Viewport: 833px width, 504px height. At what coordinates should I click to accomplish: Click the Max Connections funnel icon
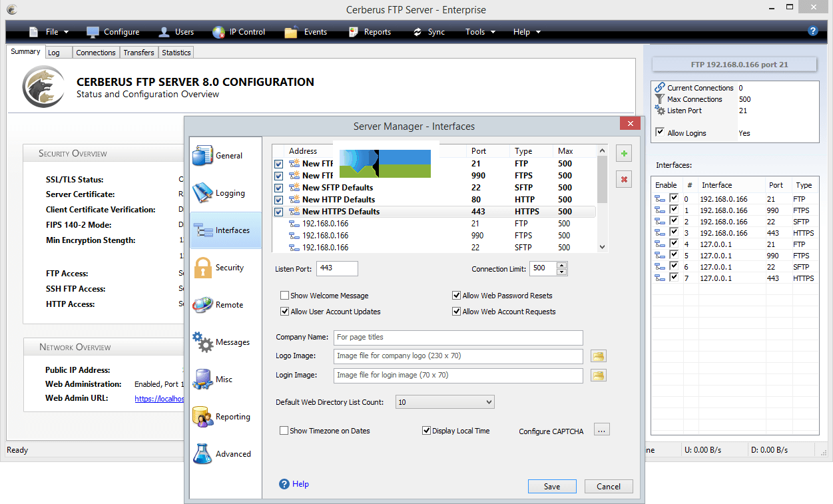point(660,99)
